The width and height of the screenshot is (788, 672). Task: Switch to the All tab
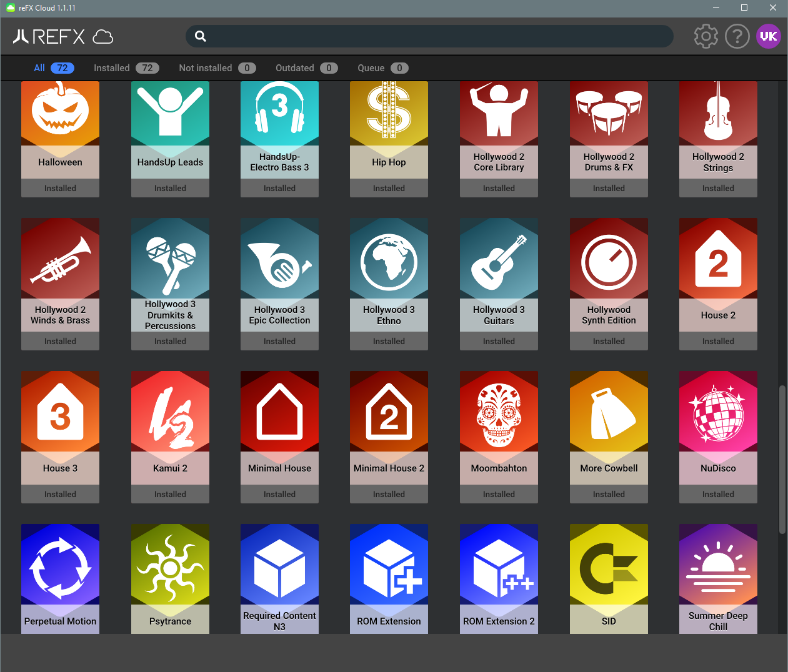[x=54, y=68]
